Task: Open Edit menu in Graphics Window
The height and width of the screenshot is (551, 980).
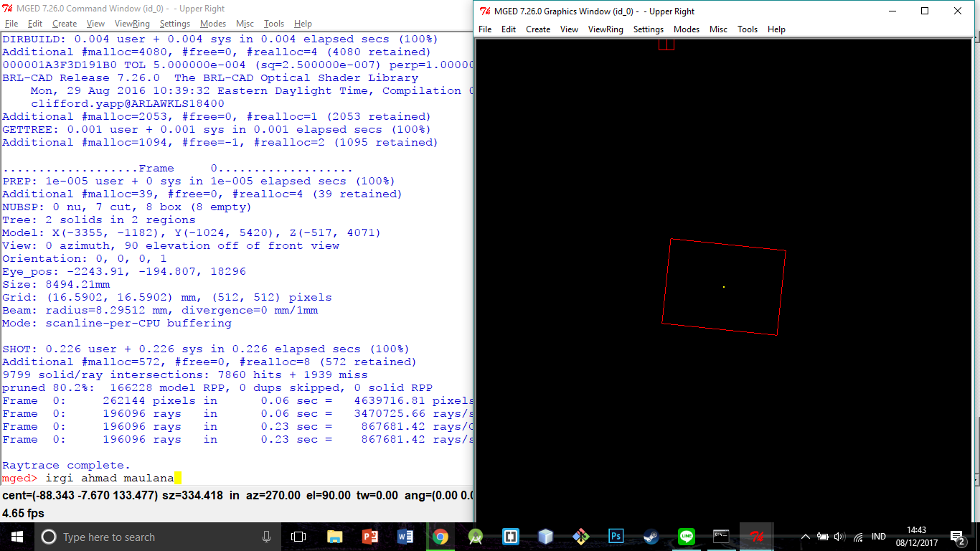Action: coord(509,29)
